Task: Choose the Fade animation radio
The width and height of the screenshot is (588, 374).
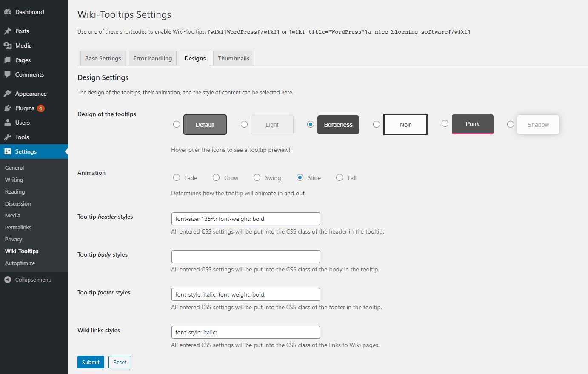Action: (177, 177)
